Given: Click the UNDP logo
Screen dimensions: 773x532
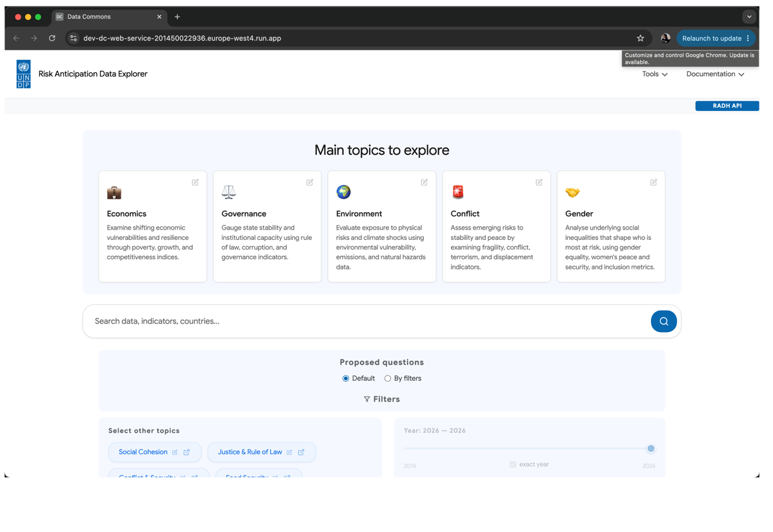Looking at the screenshot, I should tap(23, 74).
